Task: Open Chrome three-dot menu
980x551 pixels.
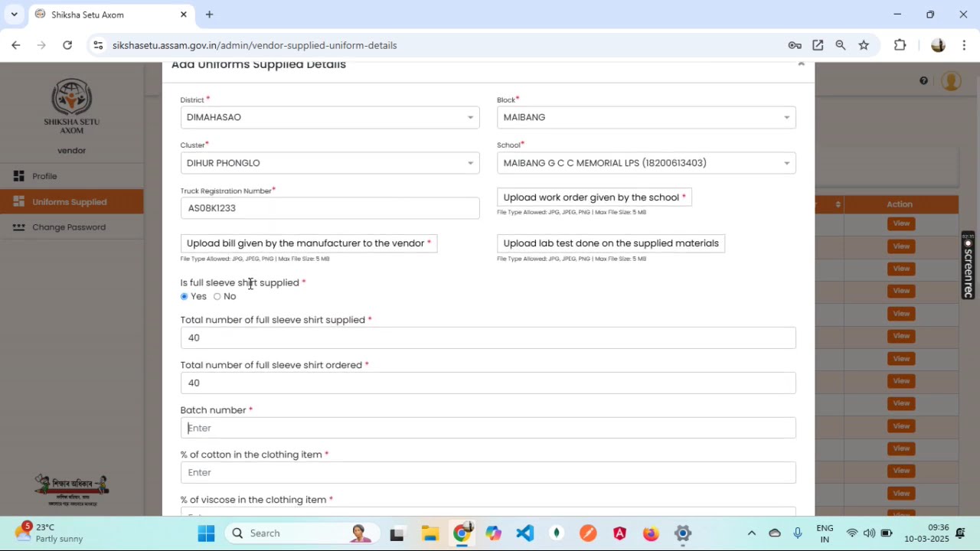Action: click(964, 45)
